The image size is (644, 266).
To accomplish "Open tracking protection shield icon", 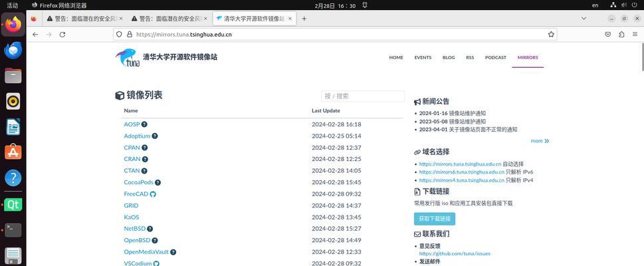I will tap(119, 35).
